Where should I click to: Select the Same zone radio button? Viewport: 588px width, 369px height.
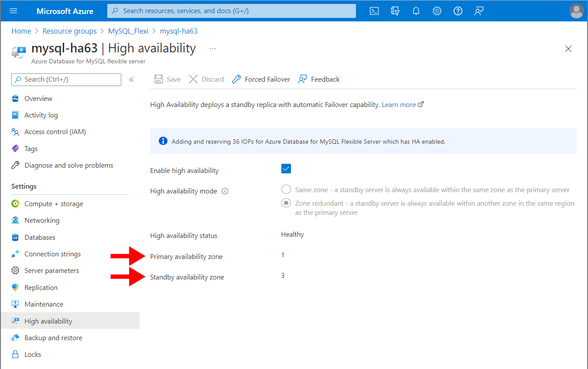286,189
